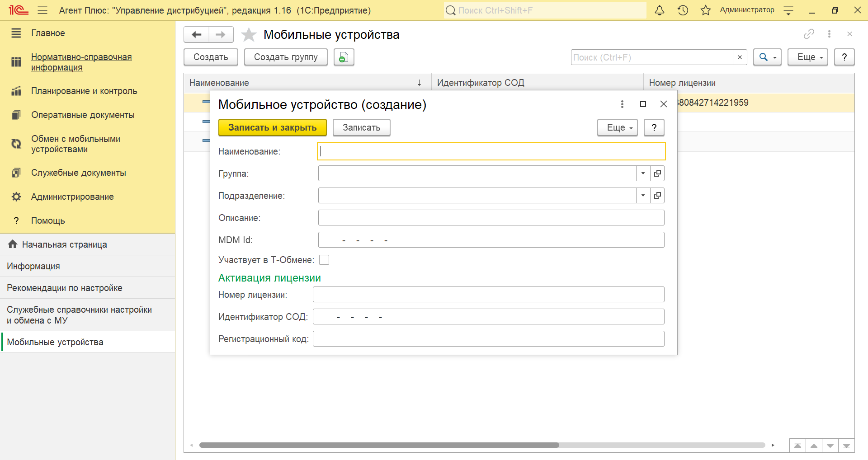Click Идентификатор СОД column header
868x460 pixels.
(x=538, y=83)
